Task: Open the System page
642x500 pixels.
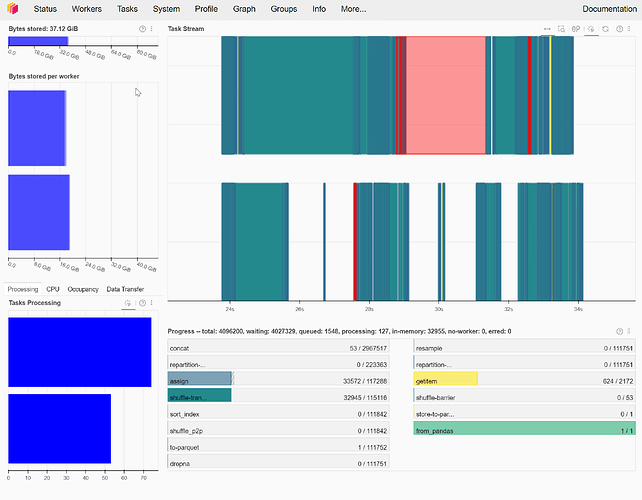Action: (166, 9)
